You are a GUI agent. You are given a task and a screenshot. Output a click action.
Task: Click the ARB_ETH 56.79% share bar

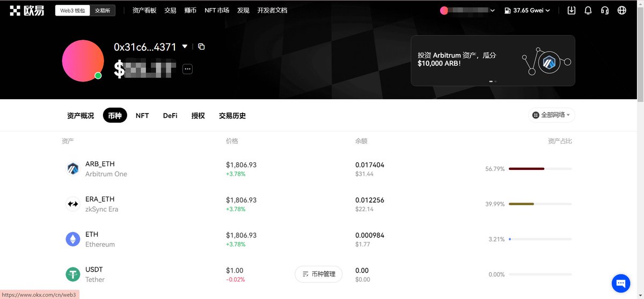point(540,169)
